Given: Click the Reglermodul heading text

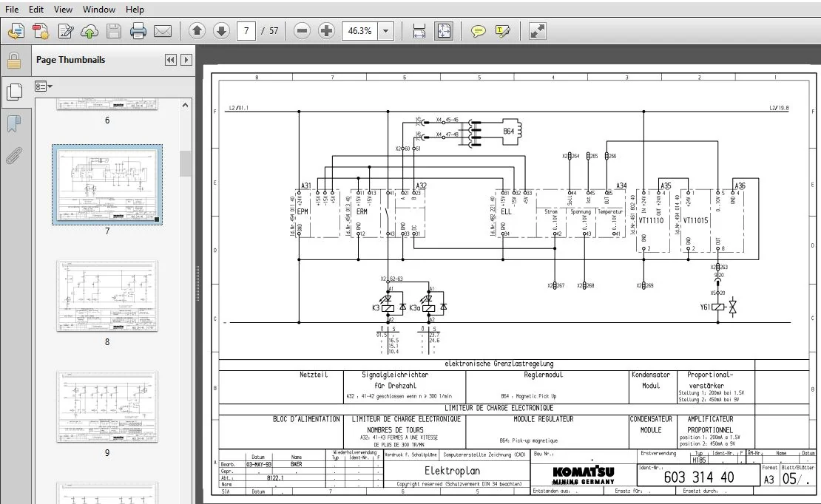Looking at the screenshot, I should (x=543, y=375).
